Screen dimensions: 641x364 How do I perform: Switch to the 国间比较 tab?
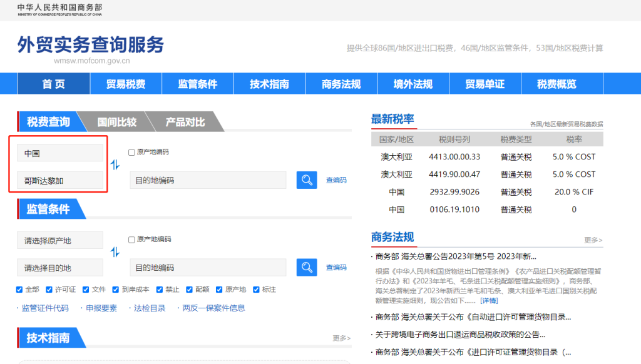click(x=117, y=122)
